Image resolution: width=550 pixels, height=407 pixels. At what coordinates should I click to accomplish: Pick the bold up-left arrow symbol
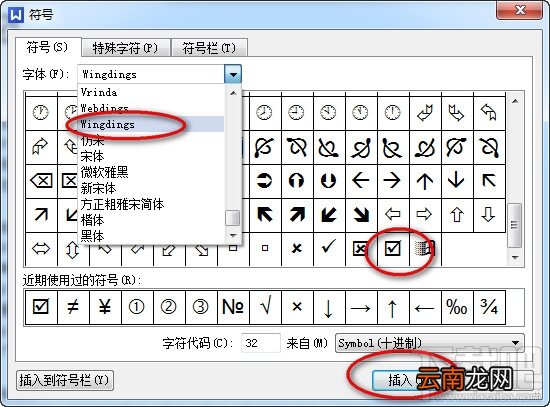coord(265,215)
